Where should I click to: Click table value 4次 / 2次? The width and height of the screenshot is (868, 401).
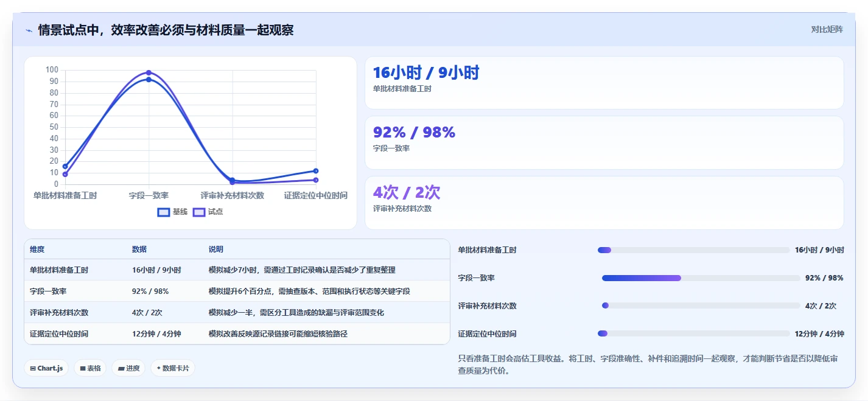[147, 313]
